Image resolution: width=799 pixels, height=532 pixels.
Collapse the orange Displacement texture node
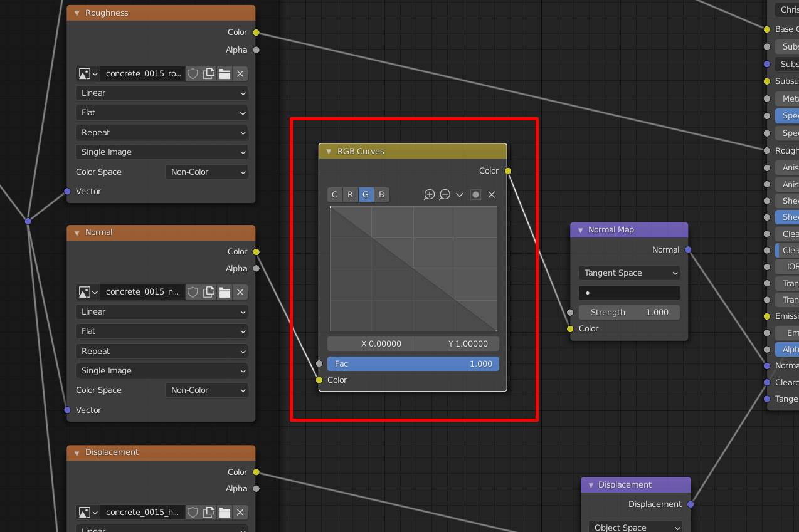(x=77, y=452)
